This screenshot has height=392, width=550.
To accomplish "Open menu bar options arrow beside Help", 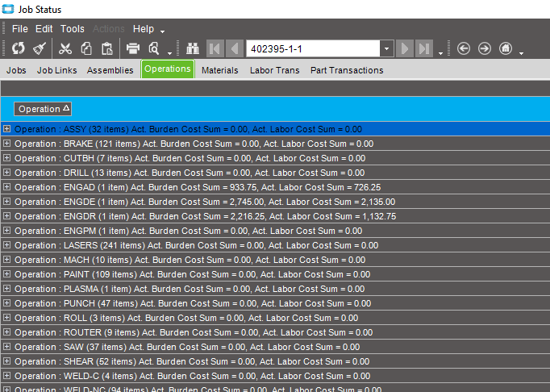I will click(162, 31).
